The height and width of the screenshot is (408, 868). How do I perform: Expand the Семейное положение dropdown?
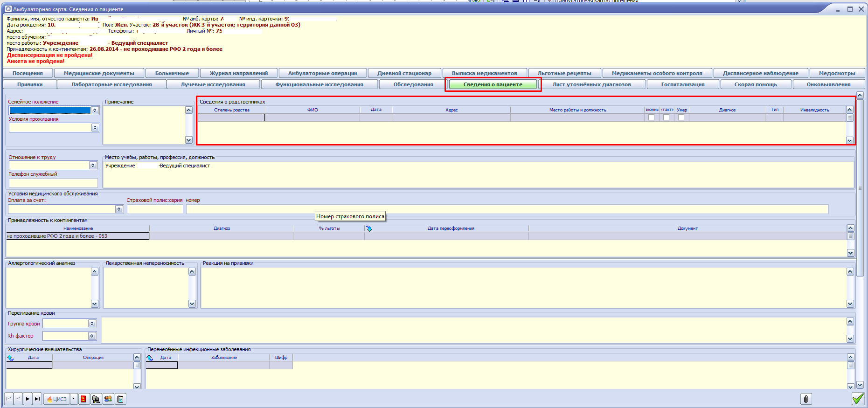tap(95, 111)
